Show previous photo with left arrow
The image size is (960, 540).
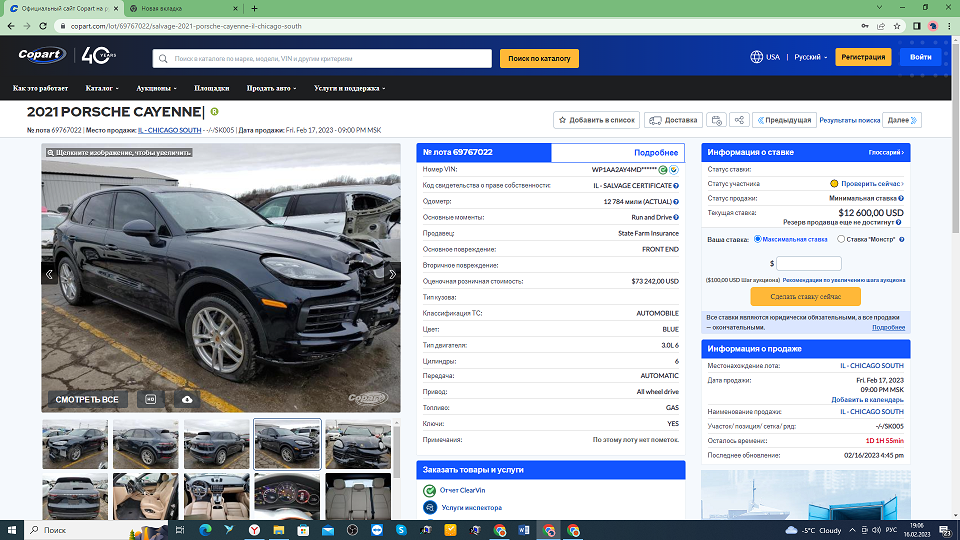point(50,274)
